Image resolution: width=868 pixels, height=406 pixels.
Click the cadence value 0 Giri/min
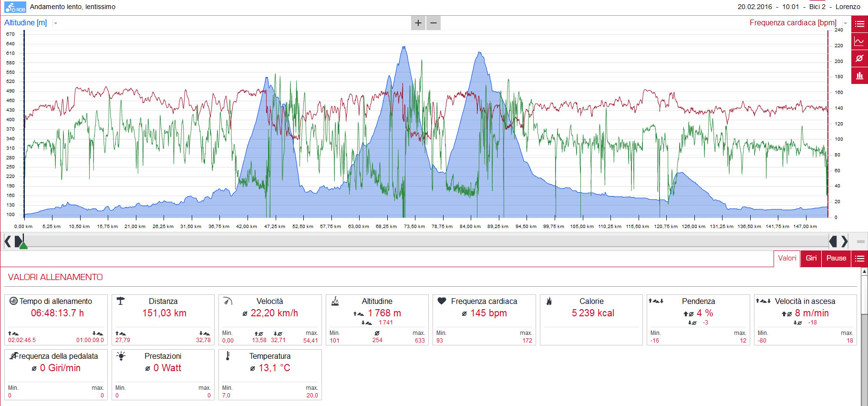60,368
